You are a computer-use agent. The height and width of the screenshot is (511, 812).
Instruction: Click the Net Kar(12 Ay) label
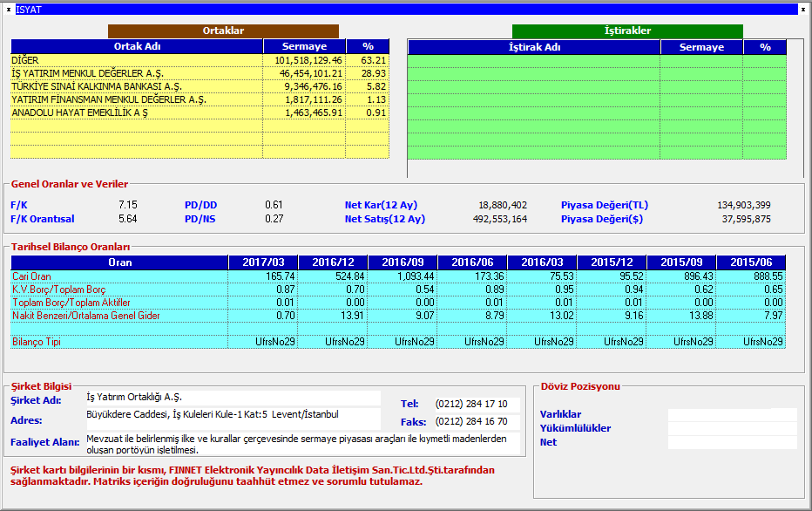pos(381,205)
